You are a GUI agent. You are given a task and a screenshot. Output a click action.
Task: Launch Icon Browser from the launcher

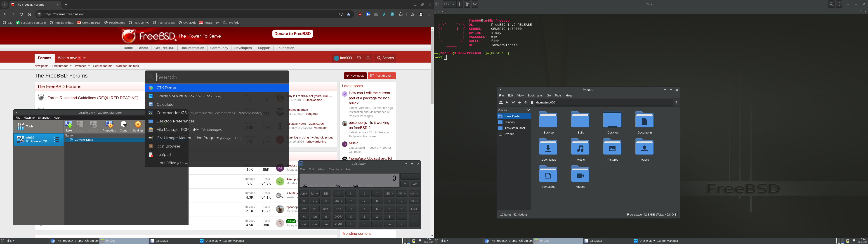click(x=217, y=146)
